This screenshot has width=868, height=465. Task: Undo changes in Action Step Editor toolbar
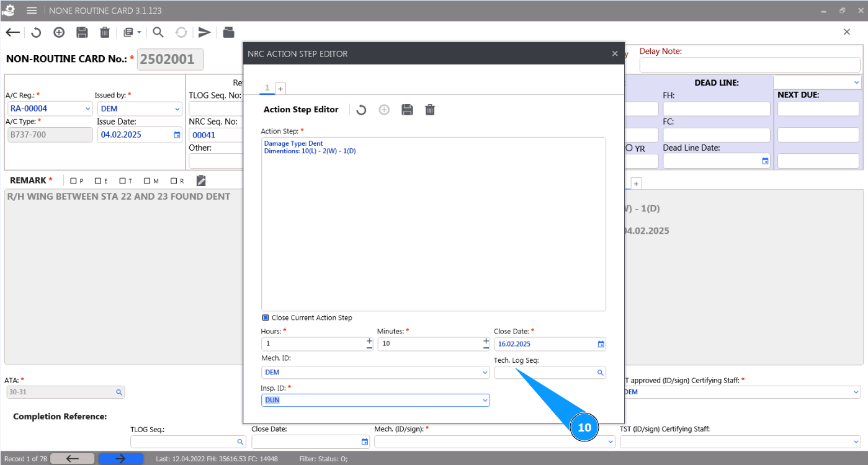click(x=361, y=110)
